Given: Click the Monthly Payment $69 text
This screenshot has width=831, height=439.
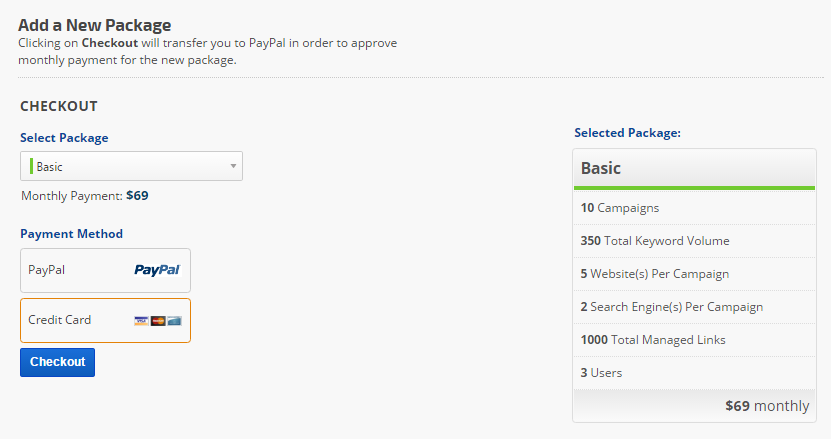Looking at the screenshot, I should [x=84, y=196].
